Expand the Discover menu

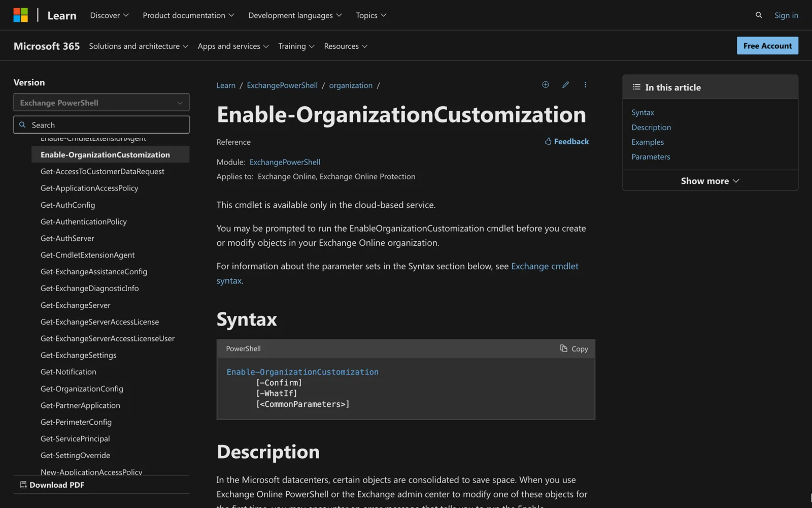coord(109,15)
